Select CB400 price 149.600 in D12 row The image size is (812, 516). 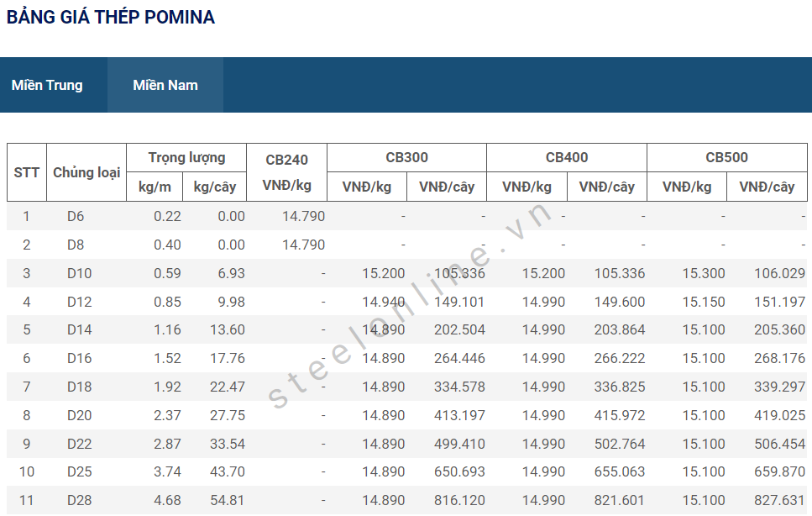(x=620, y=302)
